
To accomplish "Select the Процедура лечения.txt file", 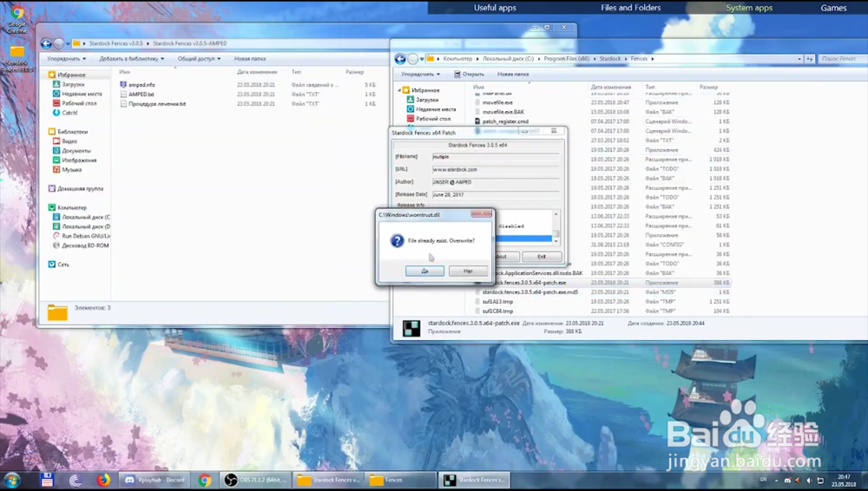I will click(156, 103).
